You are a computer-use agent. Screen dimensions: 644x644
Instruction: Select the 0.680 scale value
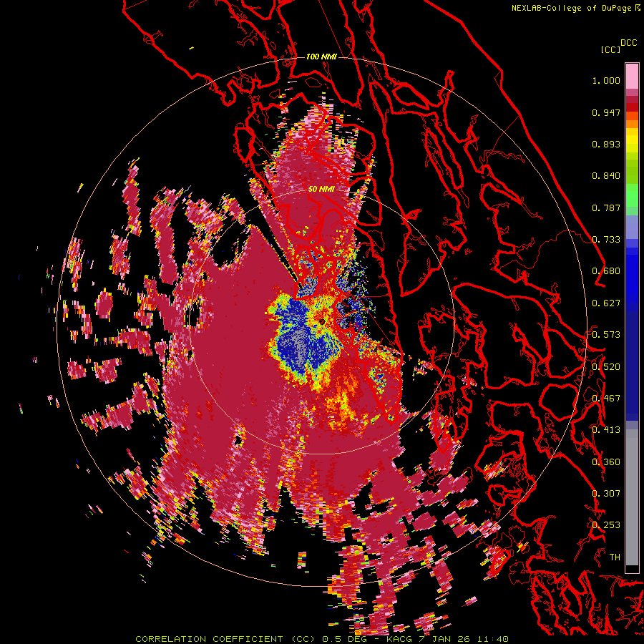pos(606,271)
